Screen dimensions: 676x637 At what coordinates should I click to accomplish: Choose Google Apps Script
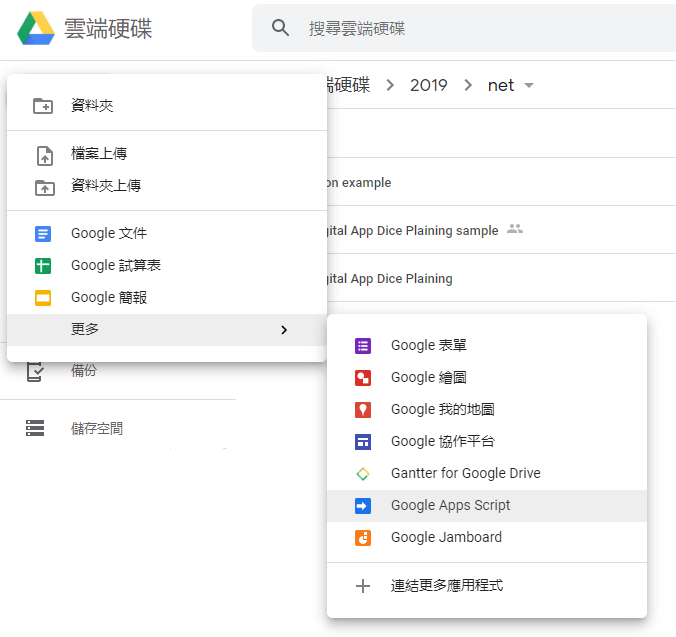(x=487, y=506)
